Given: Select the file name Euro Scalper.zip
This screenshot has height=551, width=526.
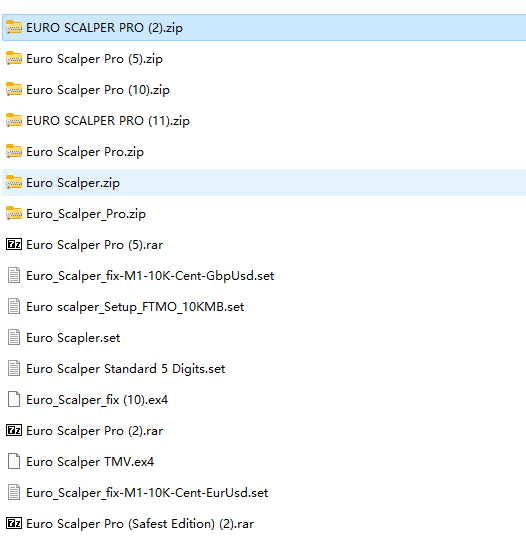Looking at the screenshot, I should pyautogui.click(x=73, y=183).
